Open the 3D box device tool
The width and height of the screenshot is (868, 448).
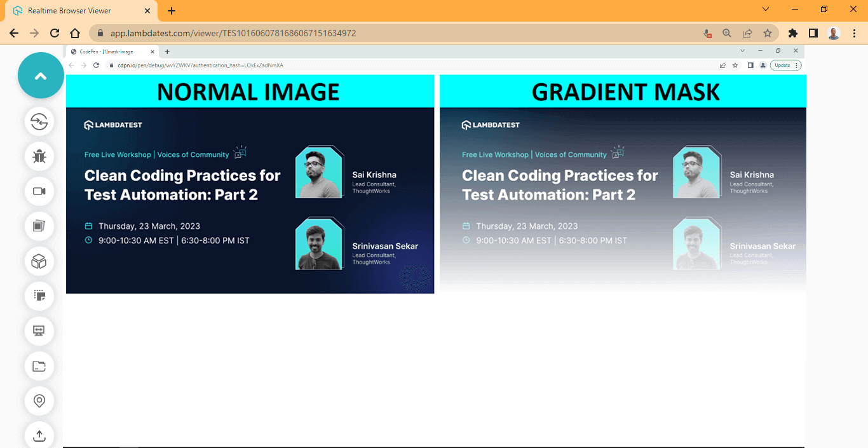pos(39,261)
